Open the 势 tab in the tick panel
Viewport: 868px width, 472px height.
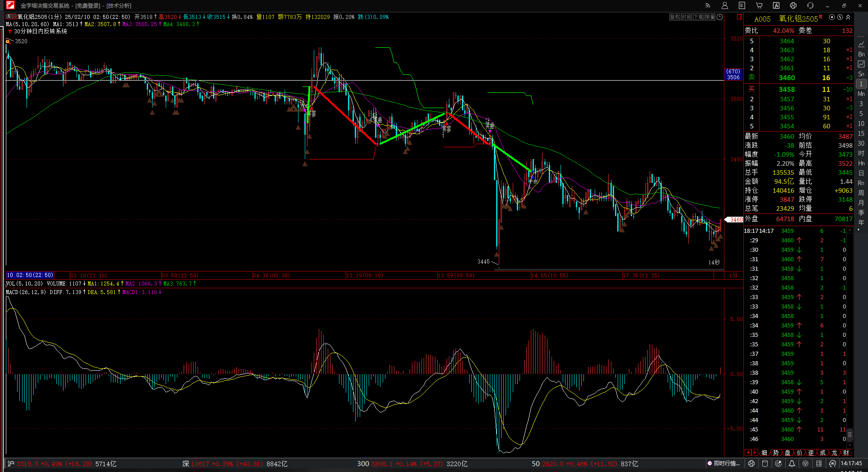pyautogui.click(x=776, y=453)
